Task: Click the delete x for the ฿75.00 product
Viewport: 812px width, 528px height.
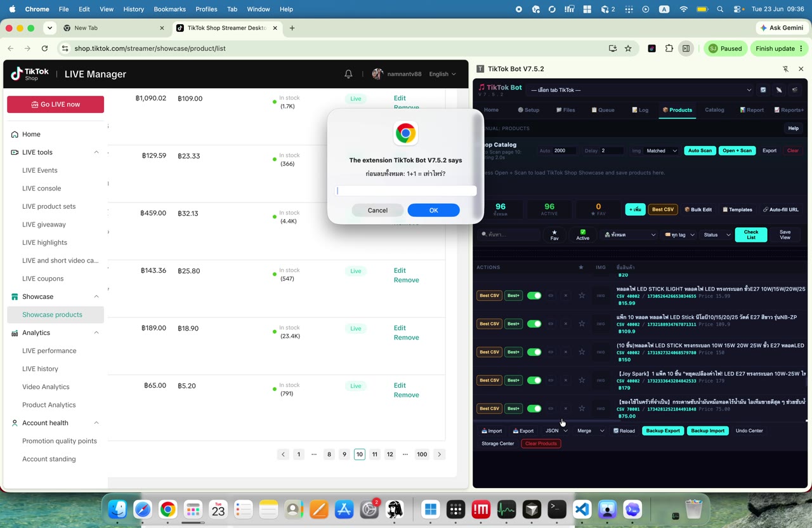Action: pos(566,409)
